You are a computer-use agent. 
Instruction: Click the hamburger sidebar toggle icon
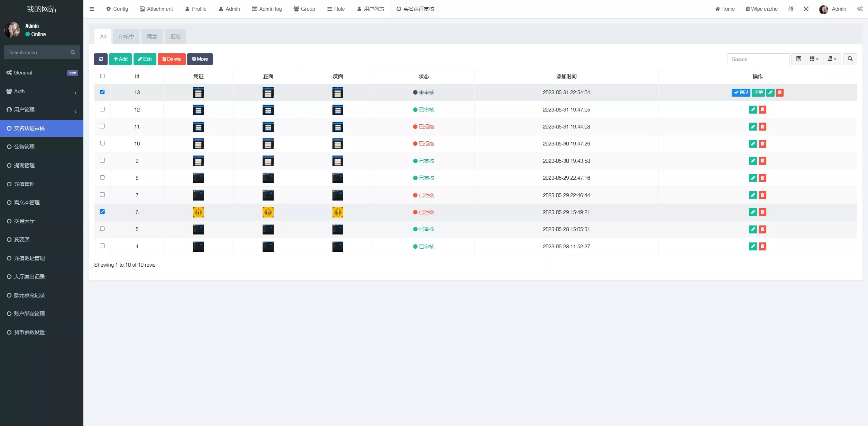[92, 9]
